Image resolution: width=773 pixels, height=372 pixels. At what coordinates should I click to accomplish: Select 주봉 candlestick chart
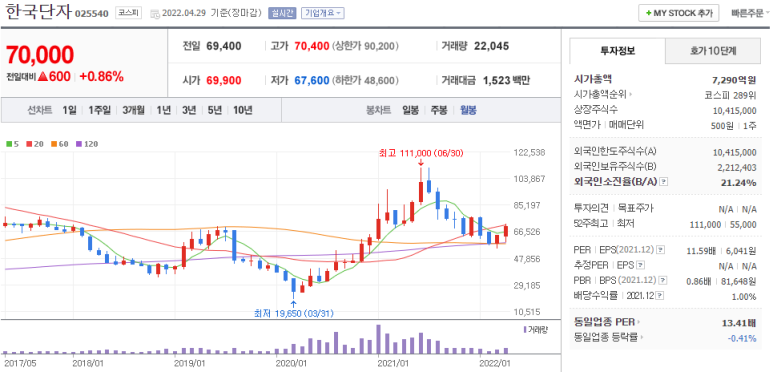tap(439, 110)
